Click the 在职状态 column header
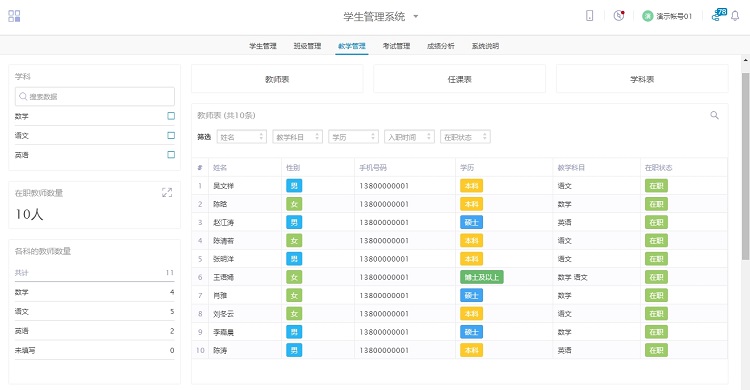Image resolution: width=750 pixels, height=390 pixels. point(658,167)
